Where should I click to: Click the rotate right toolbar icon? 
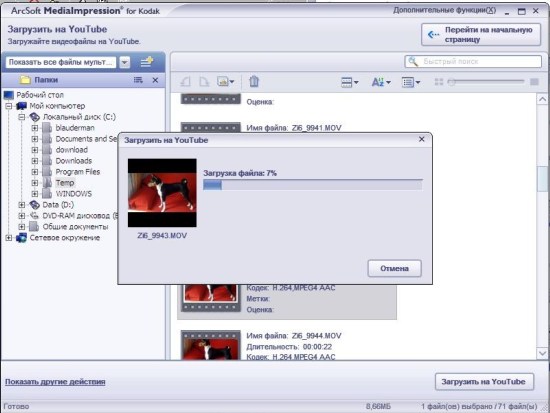click(203, 82)
